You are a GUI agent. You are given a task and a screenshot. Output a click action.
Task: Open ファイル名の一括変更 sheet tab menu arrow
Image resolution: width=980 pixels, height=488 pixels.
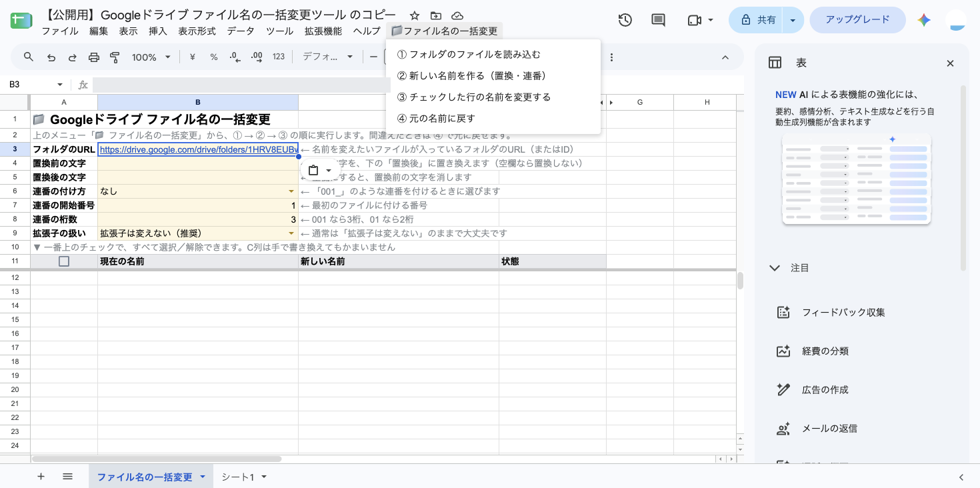(202, 477)
